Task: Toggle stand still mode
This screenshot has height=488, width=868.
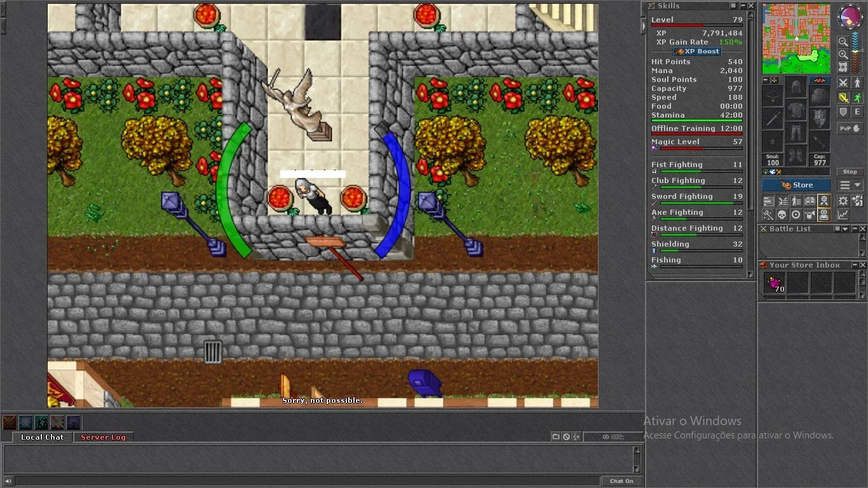Action: [x=857, y=83]
